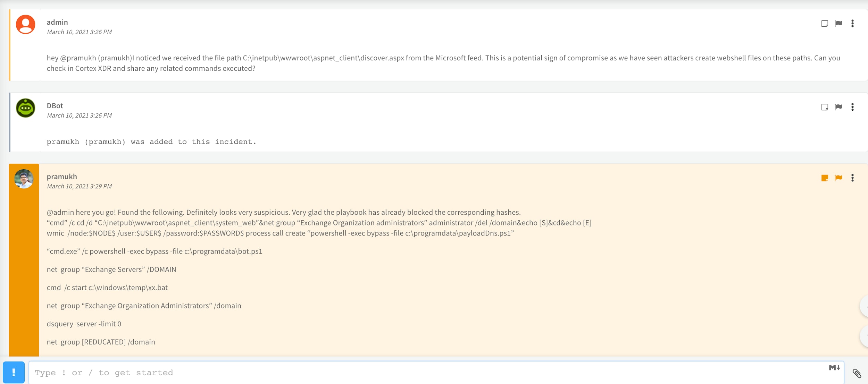Open more options for DBot's entry

click(x=852, y=107)
